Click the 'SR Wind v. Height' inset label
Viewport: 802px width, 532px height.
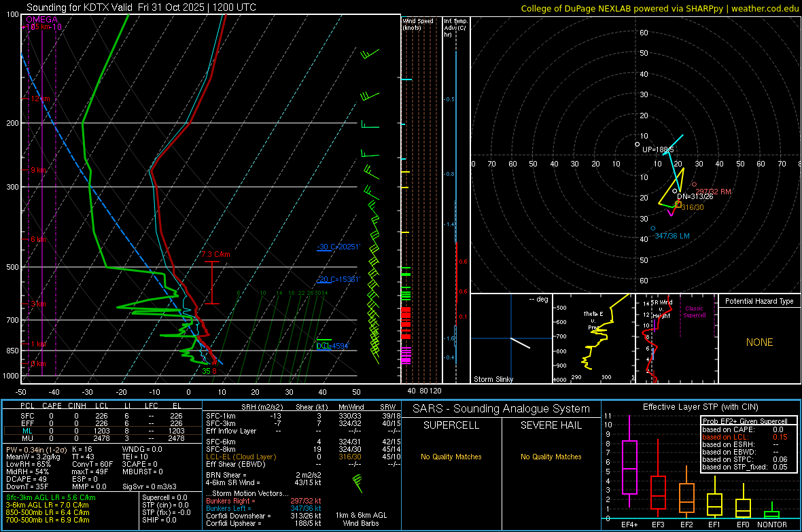pyautogui.click(x=662, y=309)
